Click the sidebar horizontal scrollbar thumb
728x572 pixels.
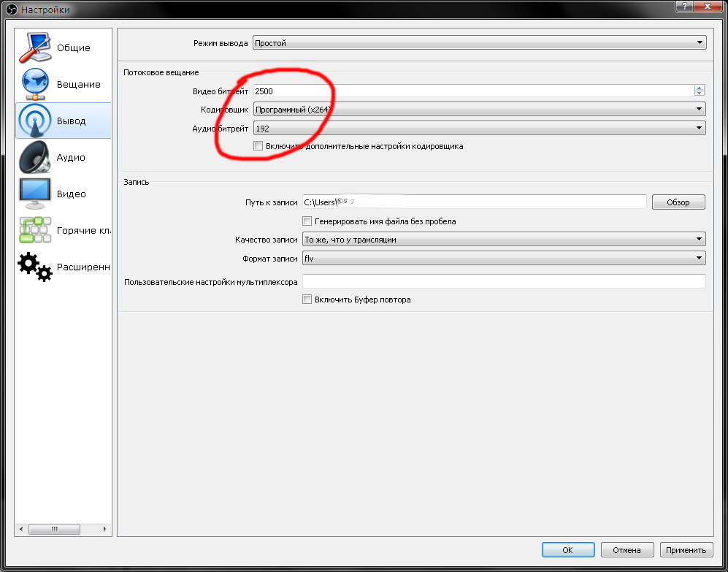click(x=54, y=529)
